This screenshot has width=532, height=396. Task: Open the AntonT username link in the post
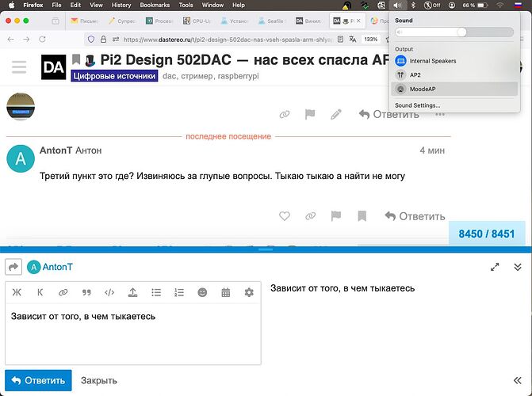click(56, 150)
